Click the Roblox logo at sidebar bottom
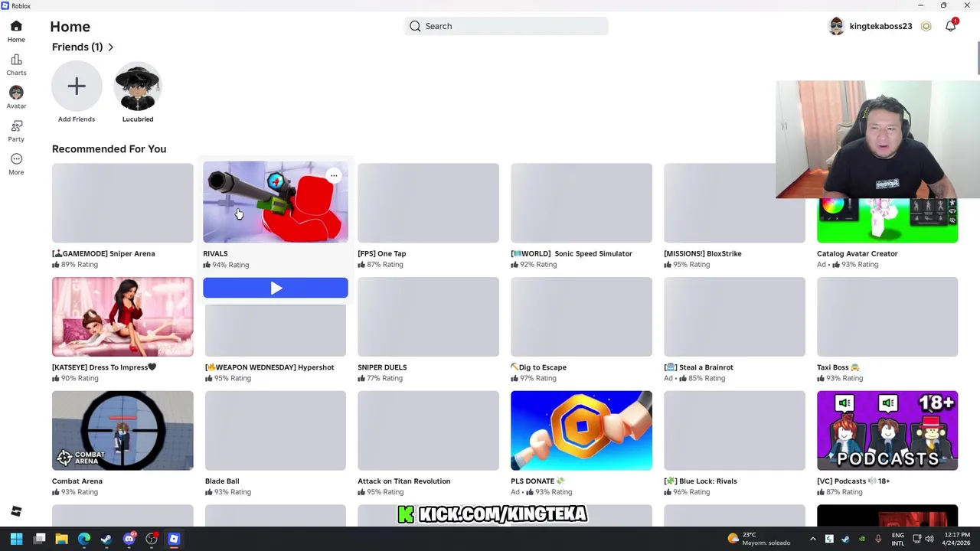Viewport: 980px width, 551px height. pos(16,511)
